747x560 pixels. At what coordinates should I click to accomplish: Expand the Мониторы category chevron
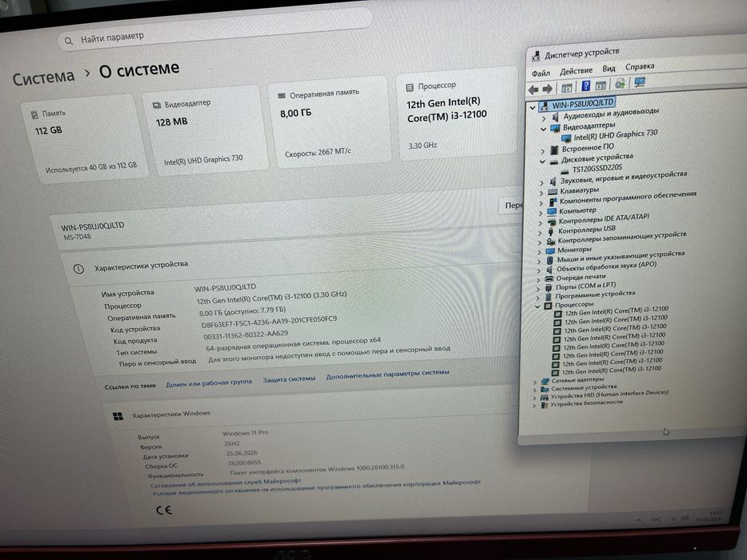coord(540,252)
